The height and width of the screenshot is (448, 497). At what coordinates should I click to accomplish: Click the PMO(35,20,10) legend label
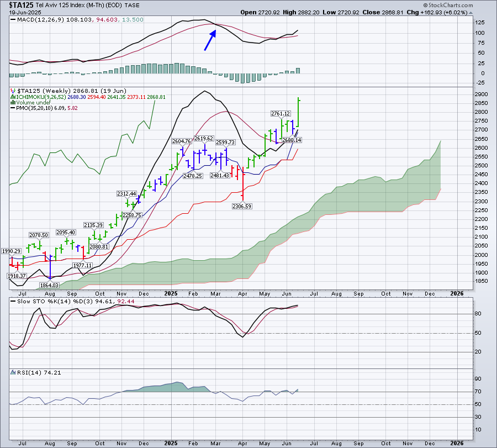point(35,108)
